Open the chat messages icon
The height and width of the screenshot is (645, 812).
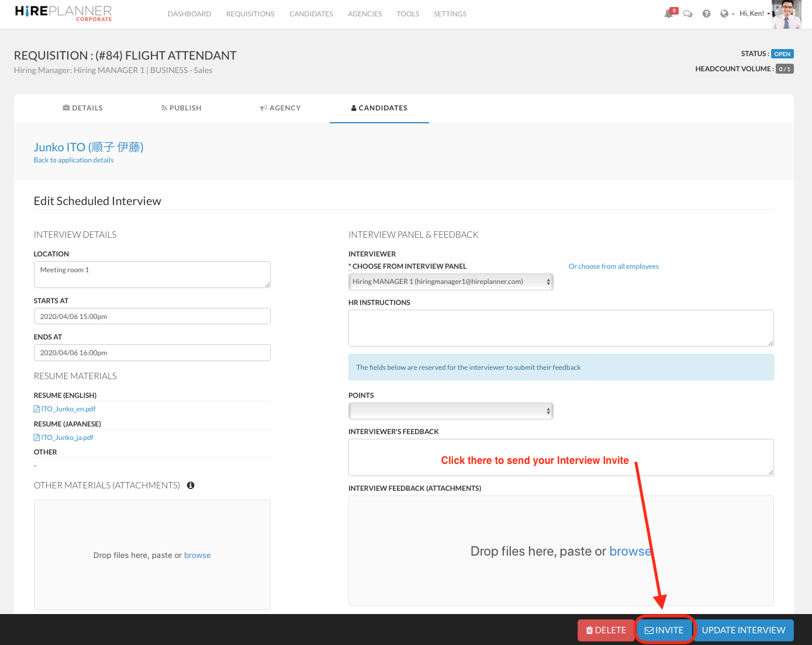(x=687, y=14)
